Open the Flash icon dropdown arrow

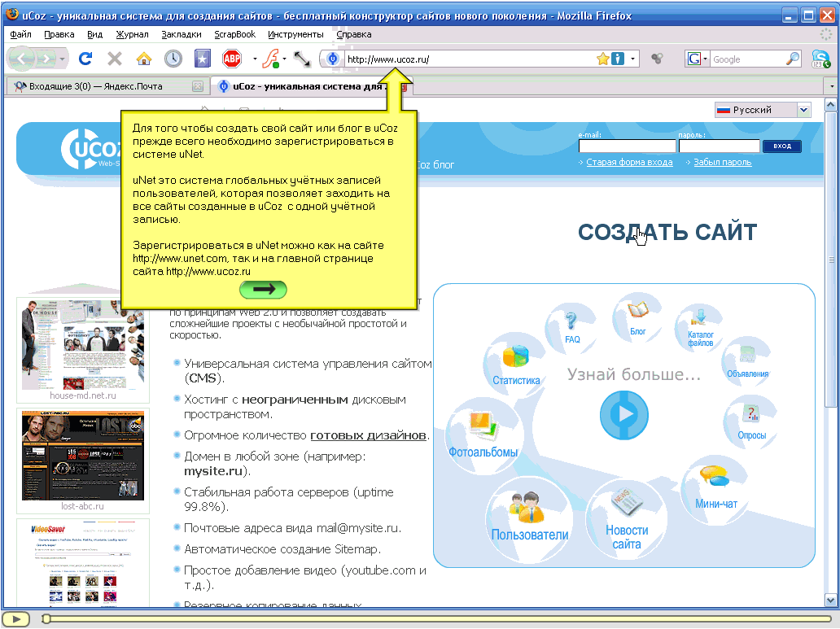click(x=284, y=59)
